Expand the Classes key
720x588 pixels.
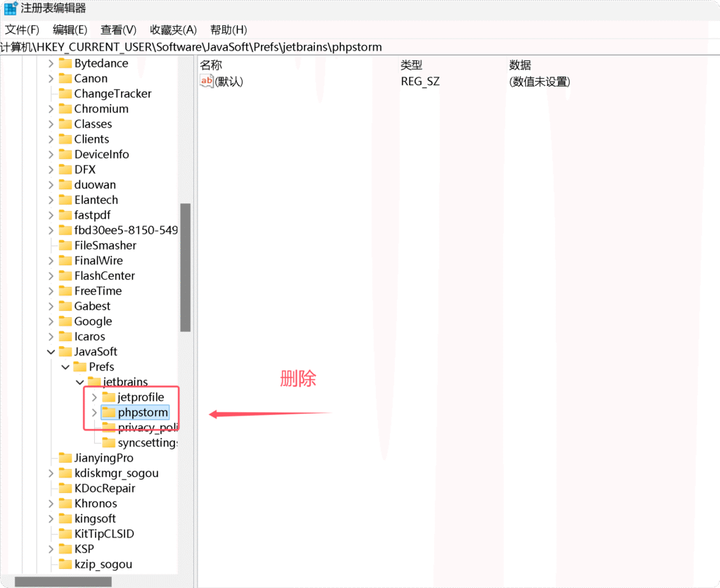click(51, 124)
